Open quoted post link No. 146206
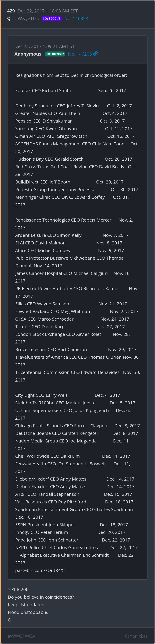 pyautogui.click(x=80, y=54)
